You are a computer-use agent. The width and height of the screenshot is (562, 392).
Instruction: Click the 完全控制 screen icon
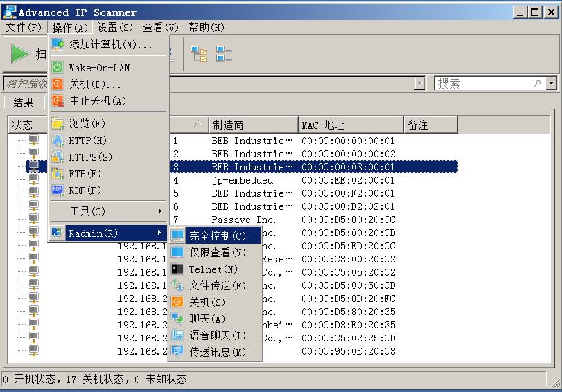click(x=177, y=235)
